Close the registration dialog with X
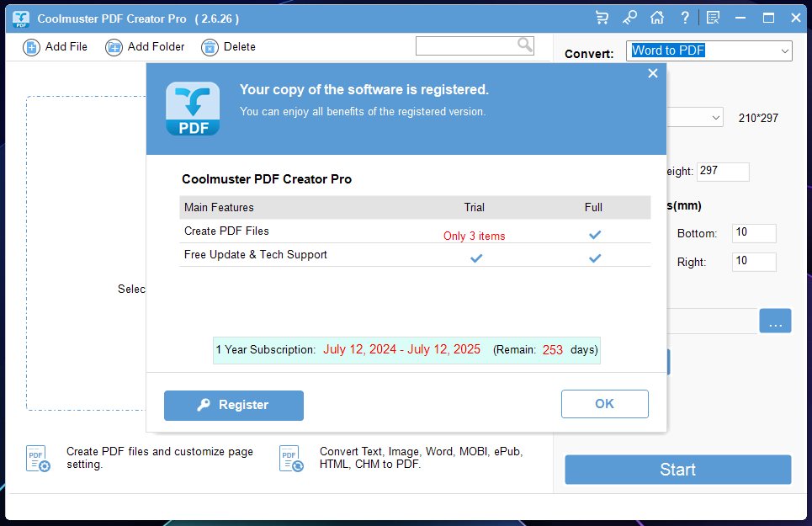 pyautogui.click(x=652, y=74)
